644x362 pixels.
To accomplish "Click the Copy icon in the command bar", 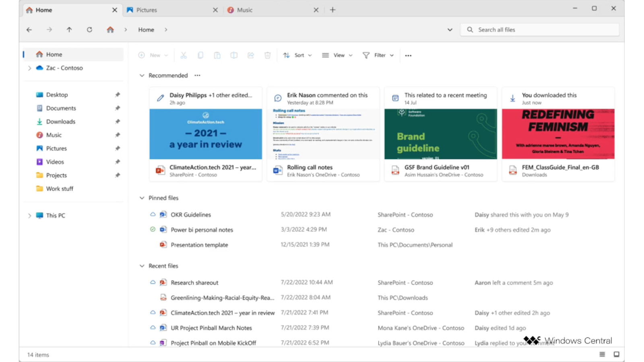I will click(x=200, y=55).
